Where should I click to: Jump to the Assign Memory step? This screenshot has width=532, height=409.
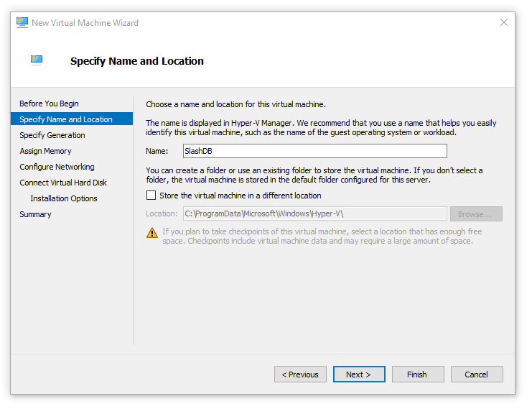[x=45, y=151]
